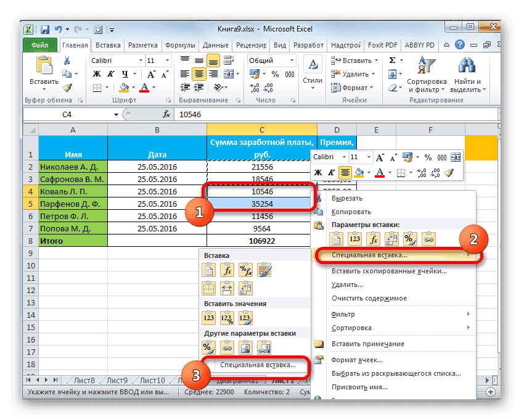Toggle underline with the Ч button

click(x=124, y=74)
